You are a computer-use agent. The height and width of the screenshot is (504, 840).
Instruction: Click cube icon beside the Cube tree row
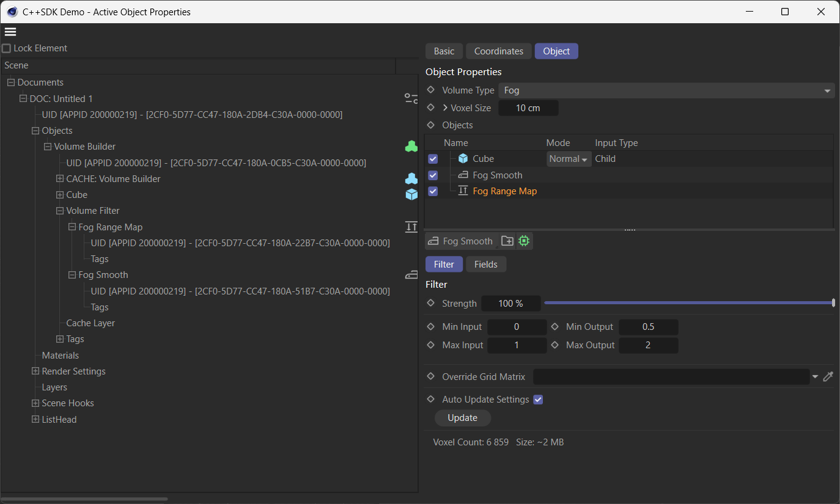pyautogui.click(x=411, y=194)
